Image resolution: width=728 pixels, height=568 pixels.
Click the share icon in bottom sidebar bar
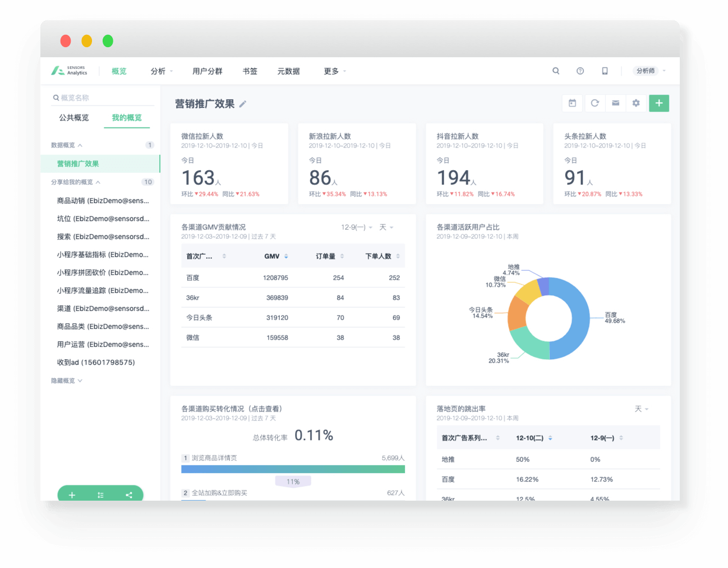pyautogui.click(x=129, y=495)
